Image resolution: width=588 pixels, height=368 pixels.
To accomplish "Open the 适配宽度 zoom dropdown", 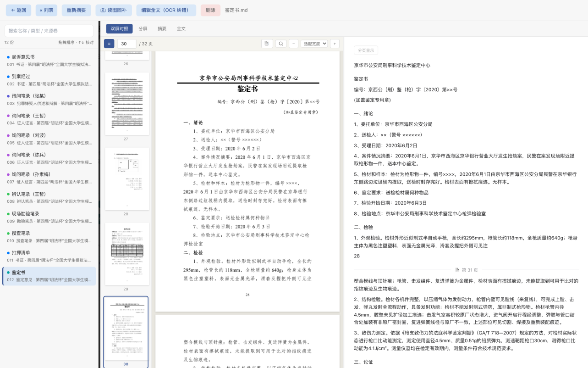I will (314, 44).
